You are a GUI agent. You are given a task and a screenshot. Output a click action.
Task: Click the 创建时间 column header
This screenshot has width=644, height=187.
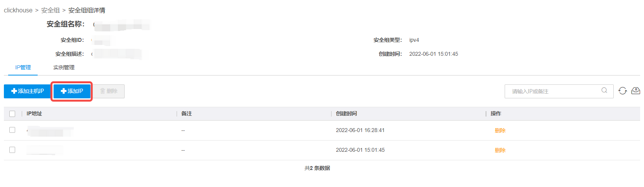(346, 114)
